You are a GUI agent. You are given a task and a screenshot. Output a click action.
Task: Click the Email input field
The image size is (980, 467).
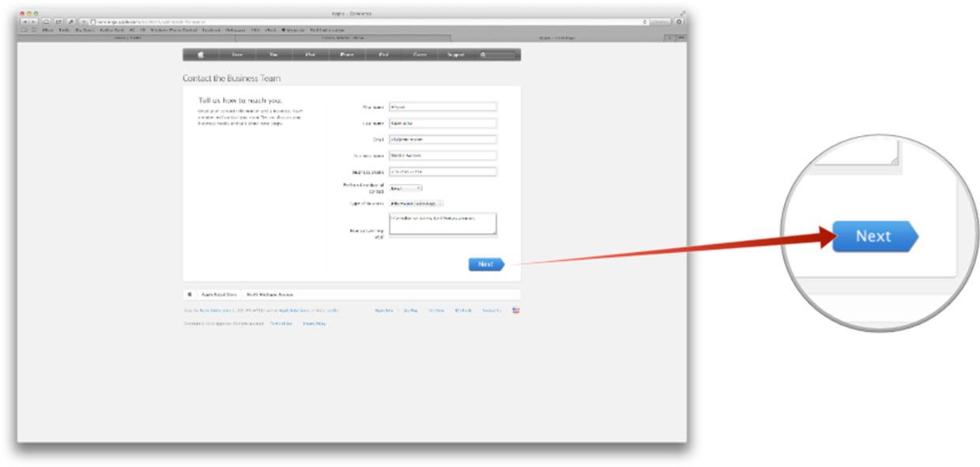click(x=443, y=139)
